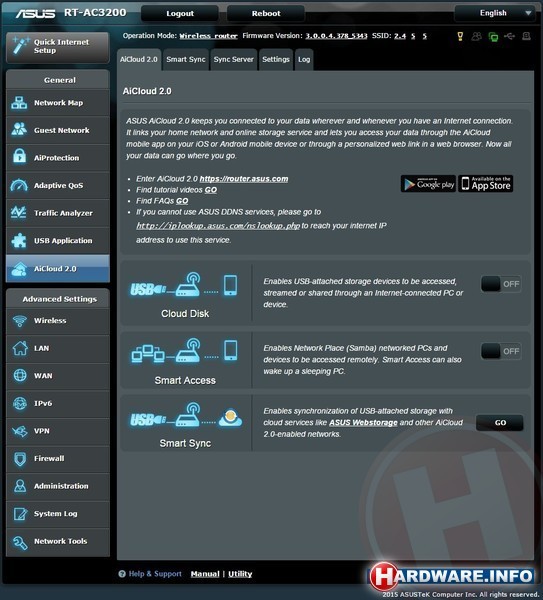This screenshot has width=543, height=600.
Task: Open the iplookup.asus.com nslookup link
Action: (218, 226)
